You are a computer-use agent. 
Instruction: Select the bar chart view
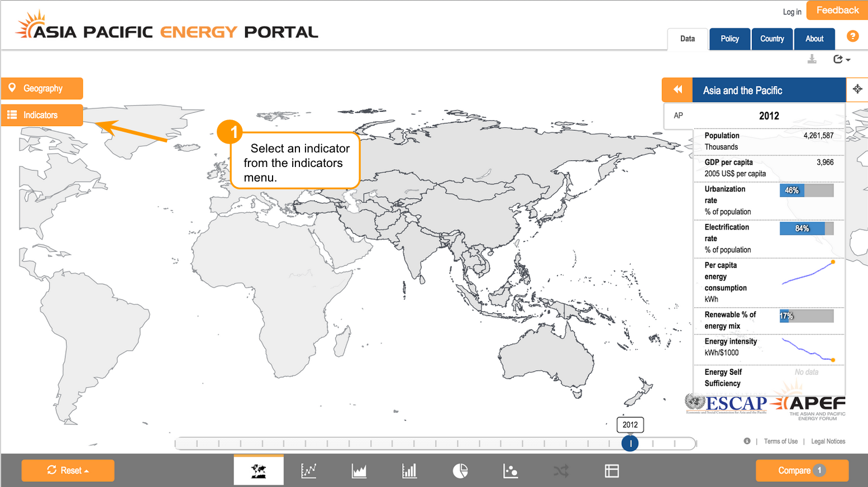click(409, 471)
